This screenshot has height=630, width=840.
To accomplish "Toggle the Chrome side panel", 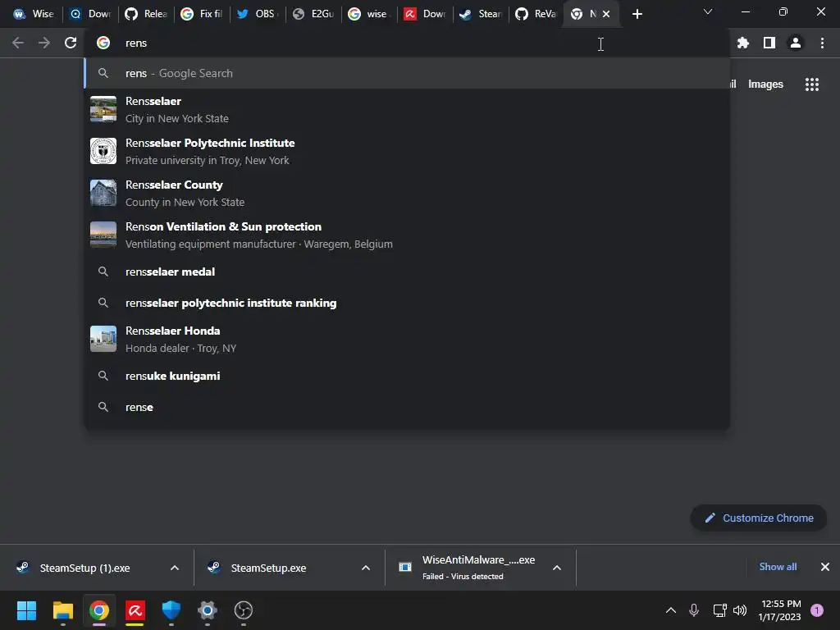I will (x=769, y=43).
